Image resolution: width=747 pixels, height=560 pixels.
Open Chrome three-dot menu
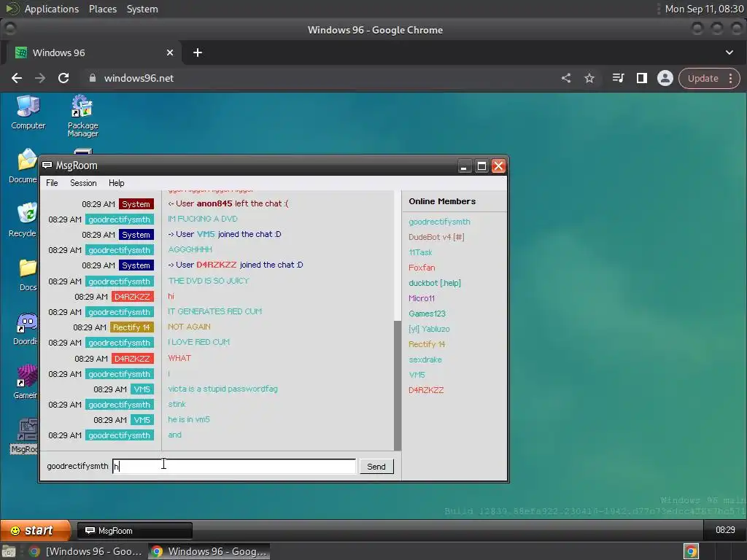coord(731,78)
